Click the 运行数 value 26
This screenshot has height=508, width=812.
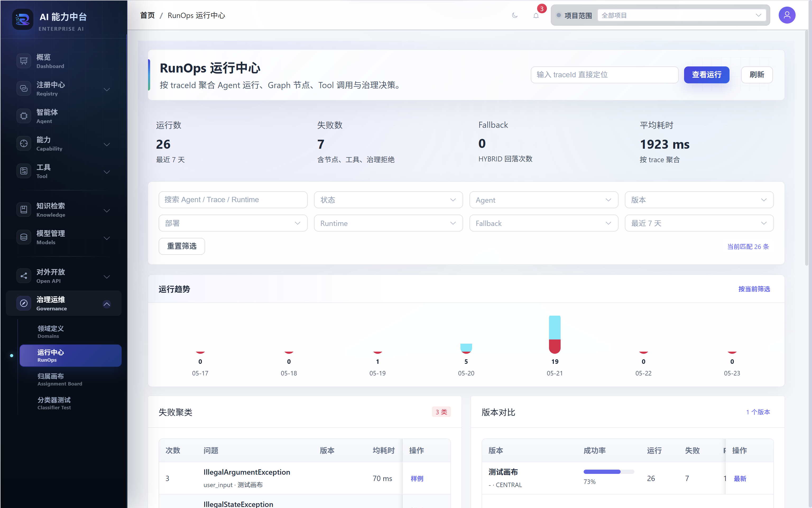[163, 144]
